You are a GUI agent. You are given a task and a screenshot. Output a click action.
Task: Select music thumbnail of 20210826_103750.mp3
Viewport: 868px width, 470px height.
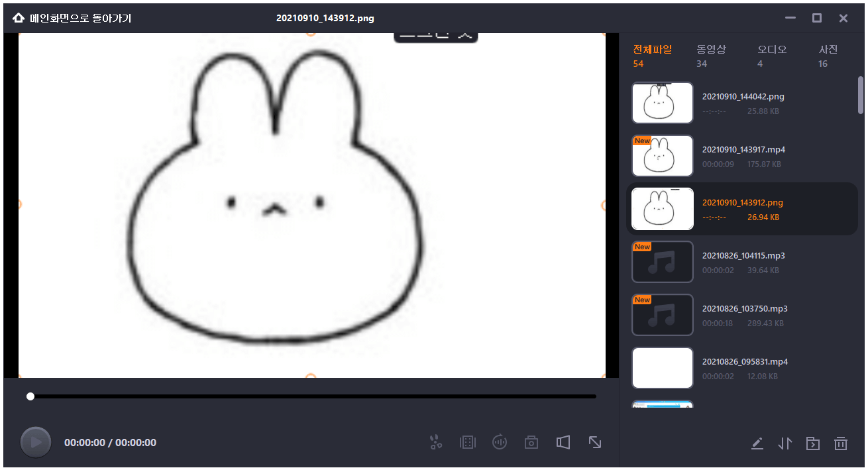(x=663, y=315)
